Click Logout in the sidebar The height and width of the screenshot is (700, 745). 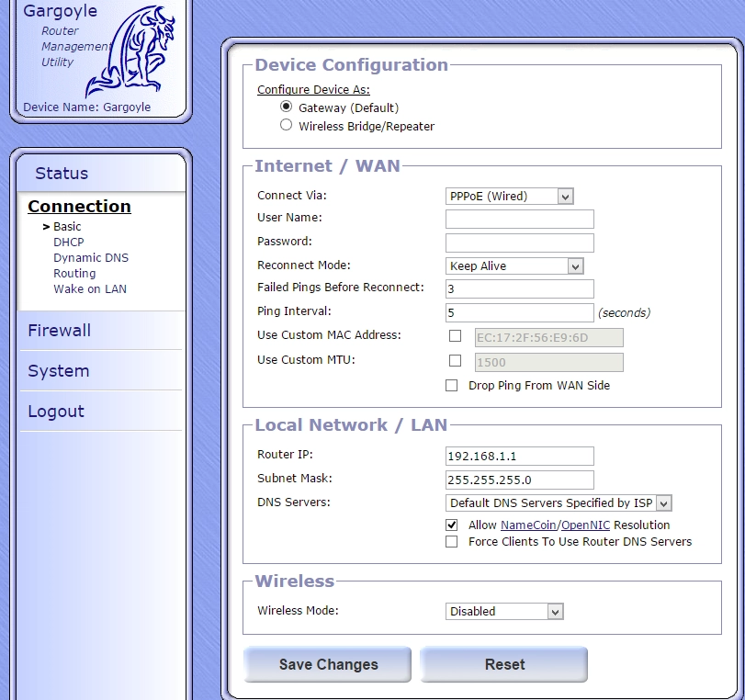coord(56,411)
